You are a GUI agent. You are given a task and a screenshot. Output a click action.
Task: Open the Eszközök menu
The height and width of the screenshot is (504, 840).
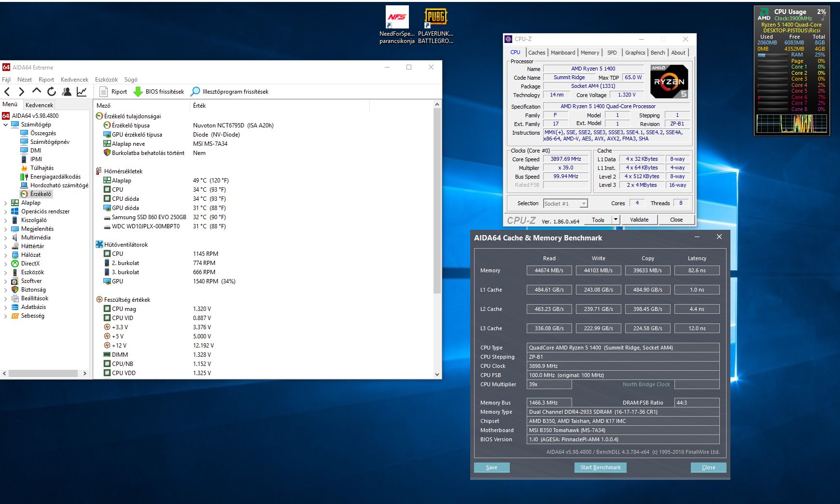tap(106, 80)
